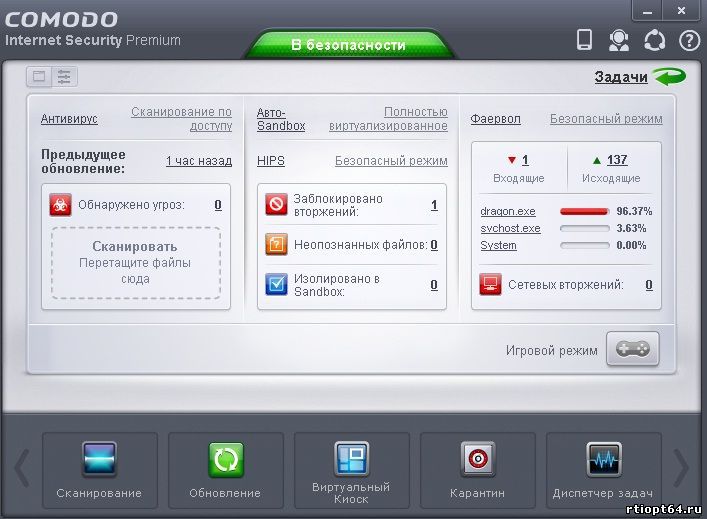Click the detected threats count 0
The height and width of the screenshot is (519, 707).
pyautogui.click(x=218, y=205)
